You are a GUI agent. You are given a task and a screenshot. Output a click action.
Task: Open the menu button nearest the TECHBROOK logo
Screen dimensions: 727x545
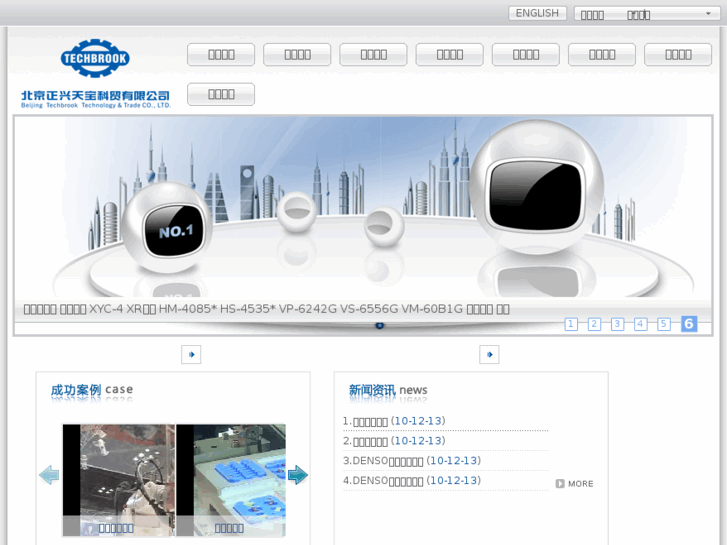pos(221,55)
